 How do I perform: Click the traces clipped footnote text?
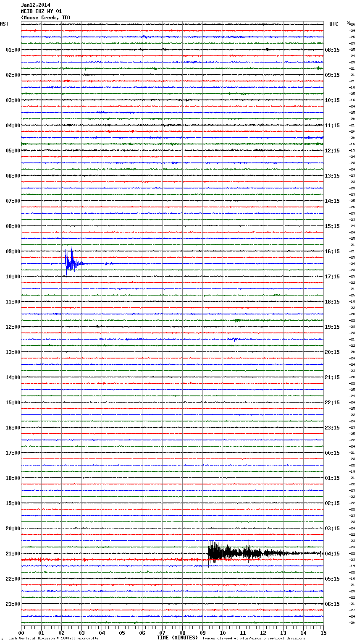pos(254,639)
